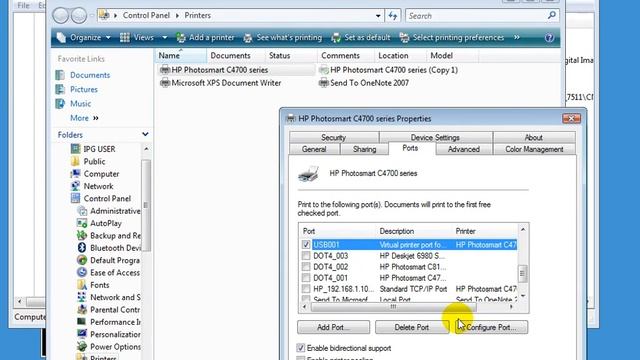This screenshot has height=360, width=640.
Task: Click Default Programs icon in tree
Action: [82, 260]
